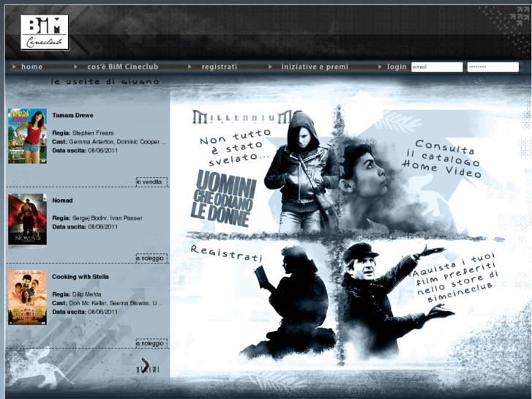
Task: Go to the registrati menu item
Action: (220, 67)
